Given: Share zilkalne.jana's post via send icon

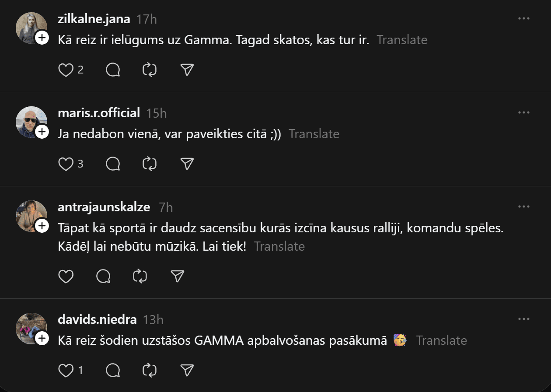Looking at the screenshot, I should [x=187, y=70].
